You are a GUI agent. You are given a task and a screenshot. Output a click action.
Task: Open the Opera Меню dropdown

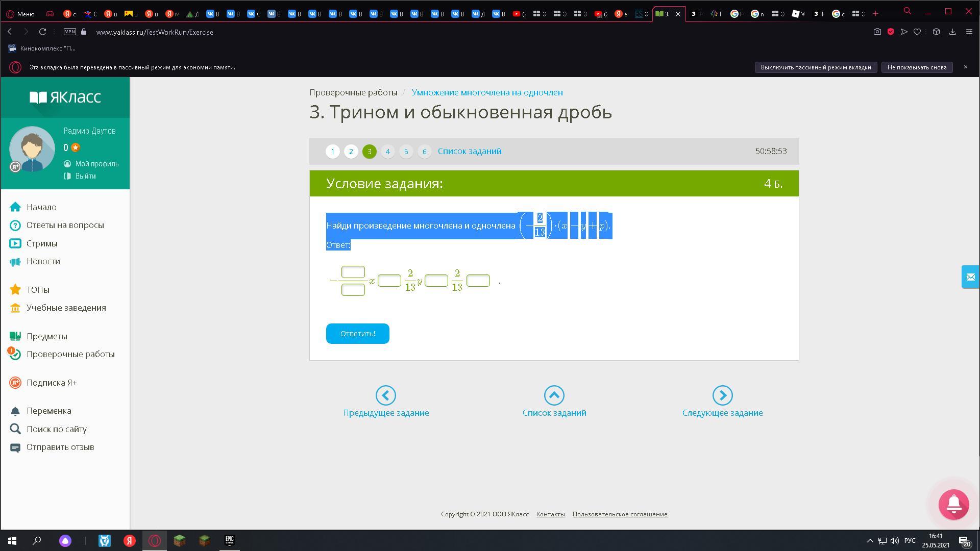tap(20, 14)
